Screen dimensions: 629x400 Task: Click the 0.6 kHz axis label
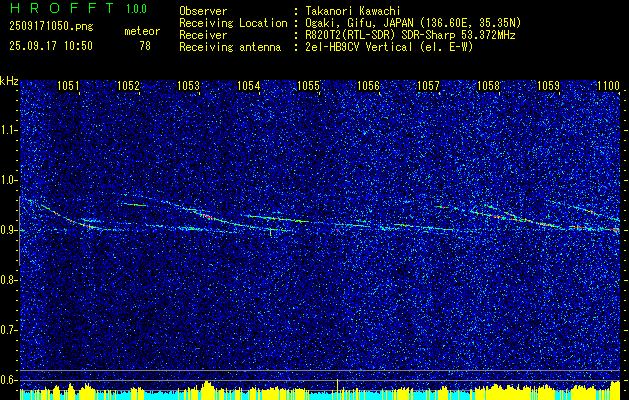pos(8,380)
